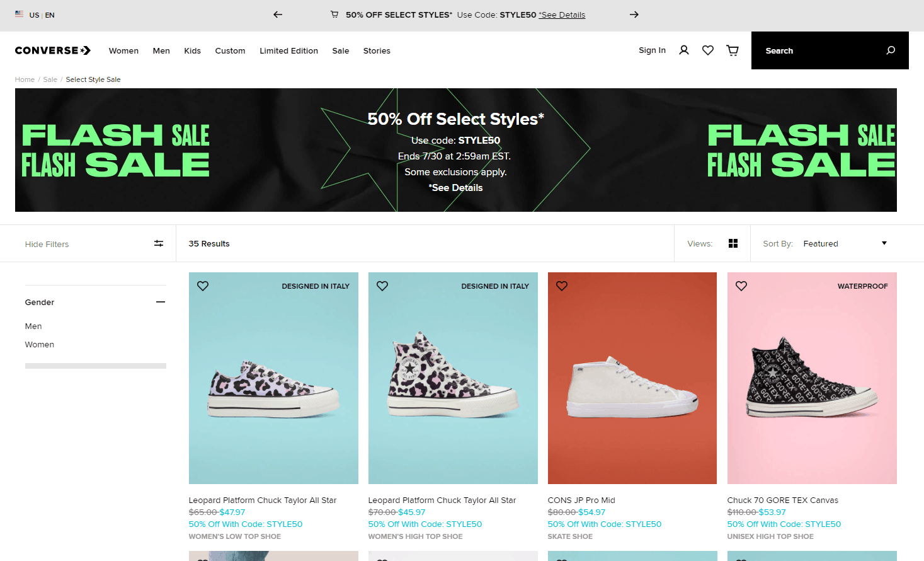Go to Sale breadcrumb
The width and height of the screenshot is (924, 561).
click(x=50, y=79)
